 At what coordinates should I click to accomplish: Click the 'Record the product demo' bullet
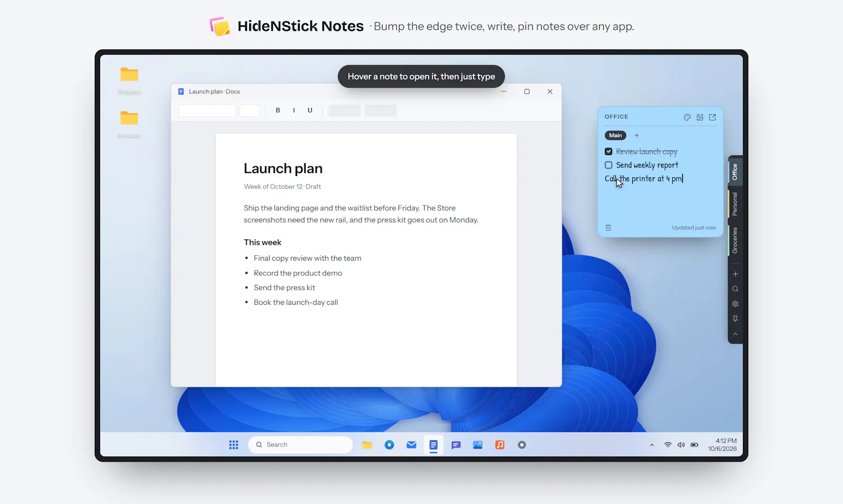(298, 273)
